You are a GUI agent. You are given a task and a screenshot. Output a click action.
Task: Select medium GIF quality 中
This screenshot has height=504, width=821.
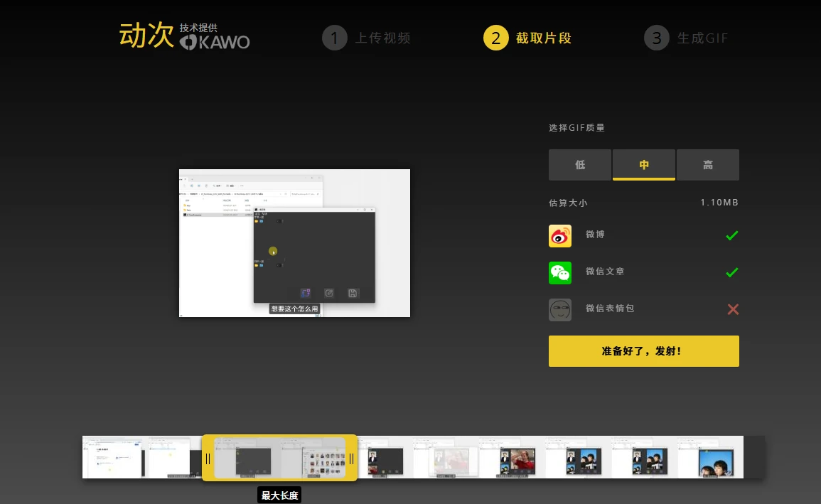click(644, 165)
